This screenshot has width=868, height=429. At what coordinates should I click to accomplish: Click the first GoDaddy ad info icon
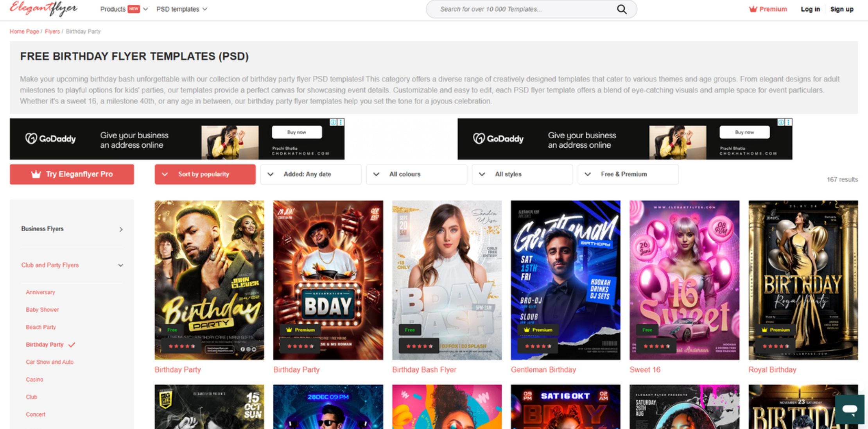[333, 122]
